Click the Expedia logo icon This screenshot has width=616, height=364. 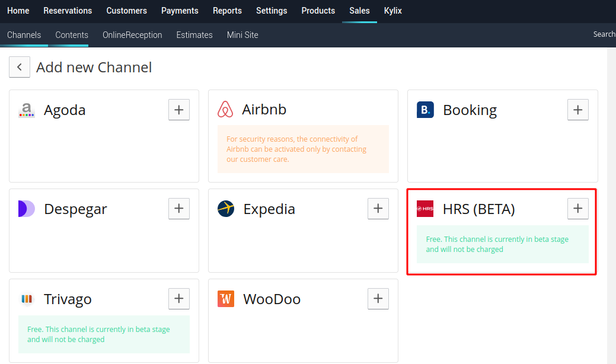tap(226, 209)
